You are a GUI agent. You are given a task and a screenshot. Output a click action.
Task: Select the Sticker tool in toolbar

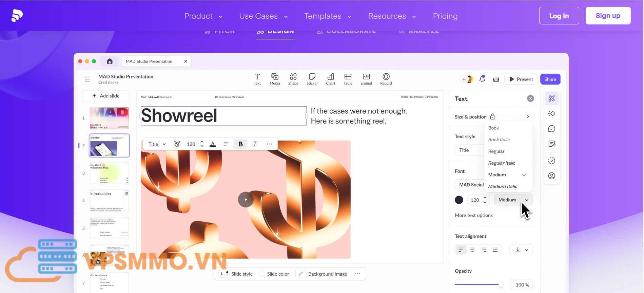click(x=312, y=79)
